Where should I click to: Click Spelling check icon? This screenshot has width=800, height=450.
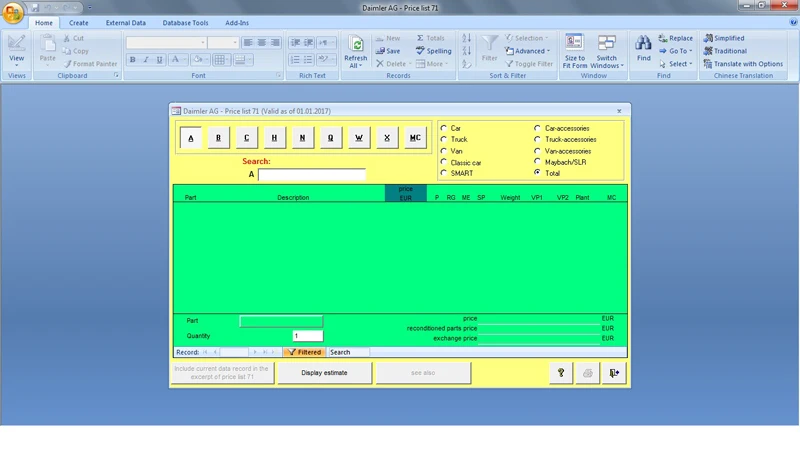pyautogui.click(x=420, y=51)
